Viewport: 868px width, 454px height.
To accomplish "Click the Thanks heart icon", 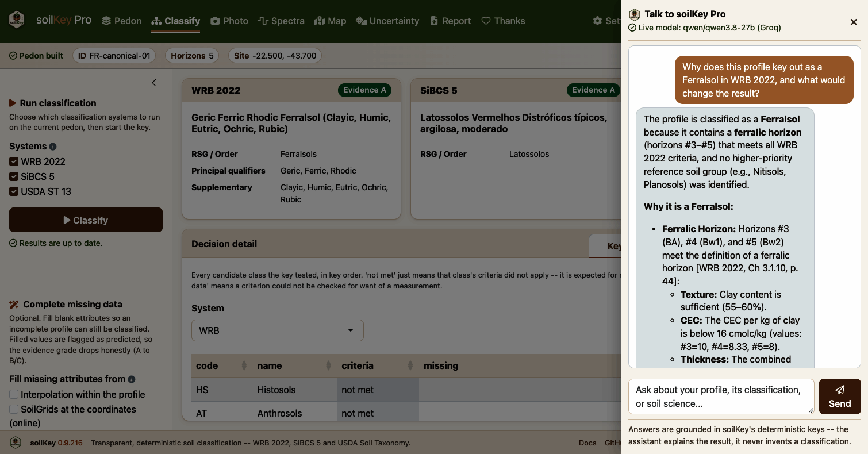I will tap(486, 21).
